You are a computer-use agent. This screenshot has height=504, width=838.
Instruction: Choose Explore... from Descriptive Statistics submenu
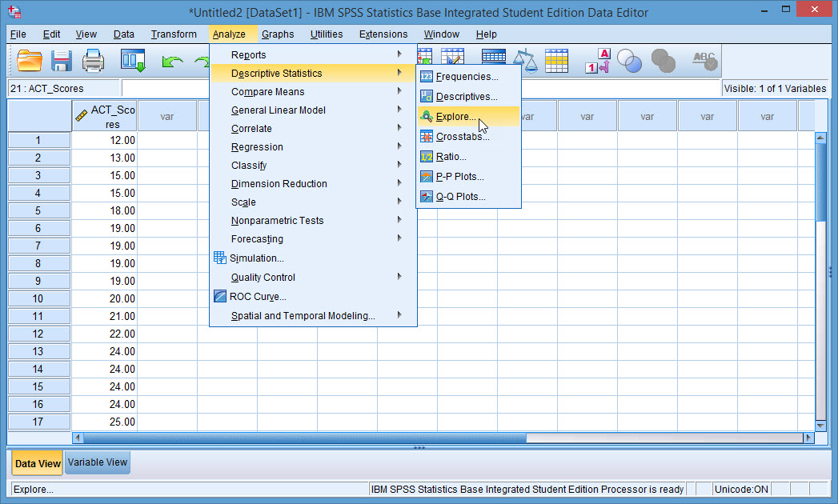click(467, 117)
